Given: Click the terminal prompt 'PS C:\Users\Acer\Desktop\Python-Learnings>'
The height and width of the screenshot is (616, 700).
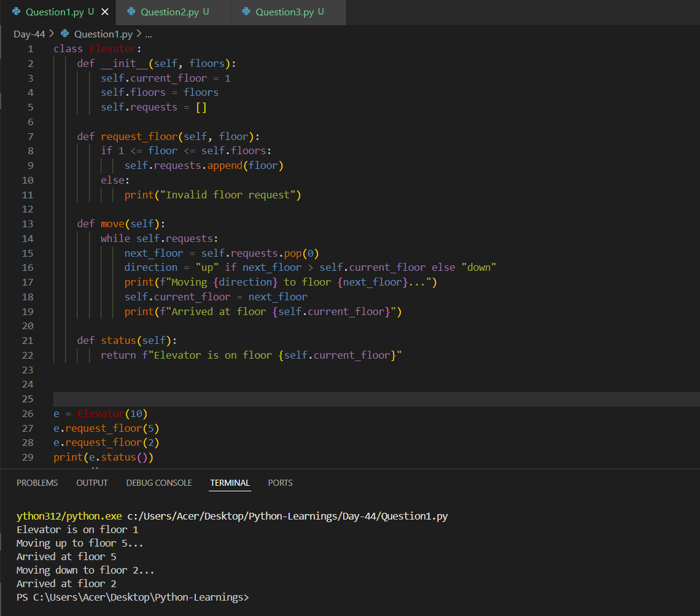Looking at the screenshot, I should pos(133,597).
